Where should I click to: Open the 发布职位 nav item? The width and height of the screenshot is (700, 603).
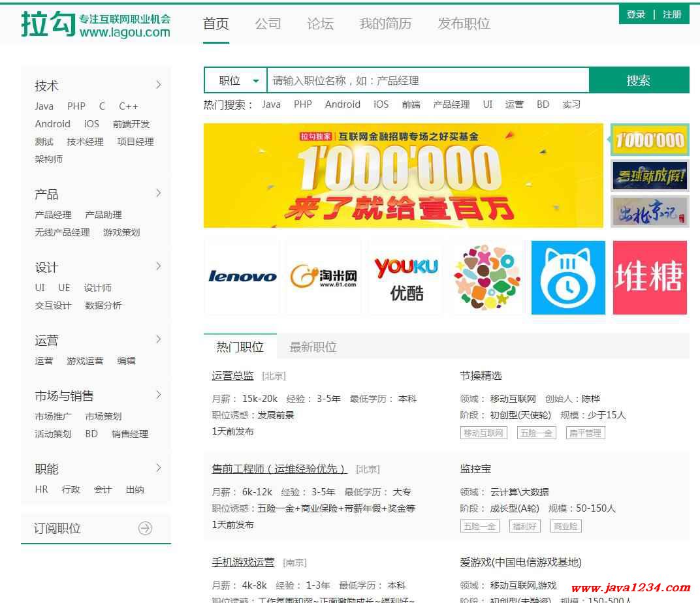coord(464,23)
